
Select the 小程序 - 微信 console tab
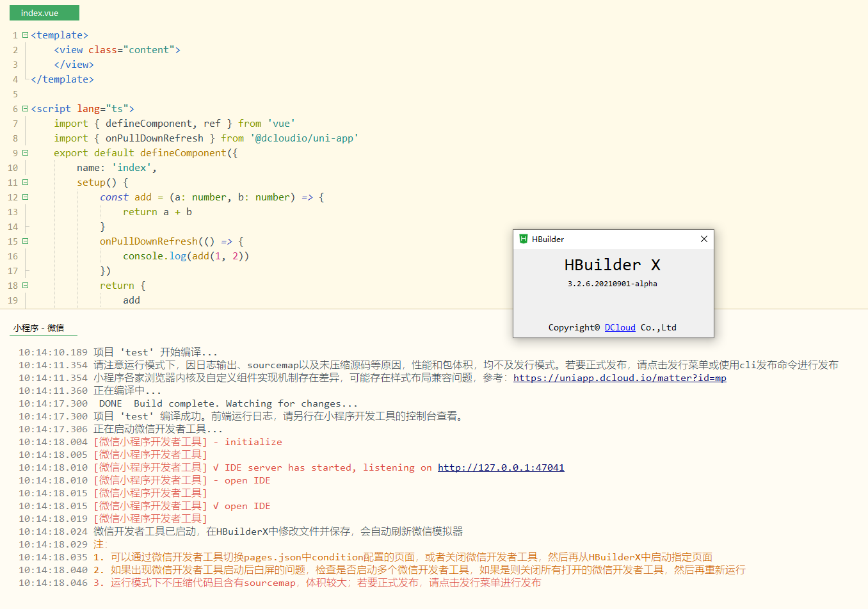pos(39,328)
